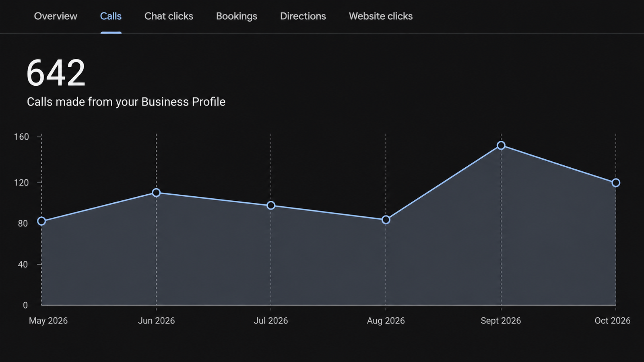This screenshot has width=644, height=362.
Task: Open the Chat clicks tab
Action: (169, 16)
